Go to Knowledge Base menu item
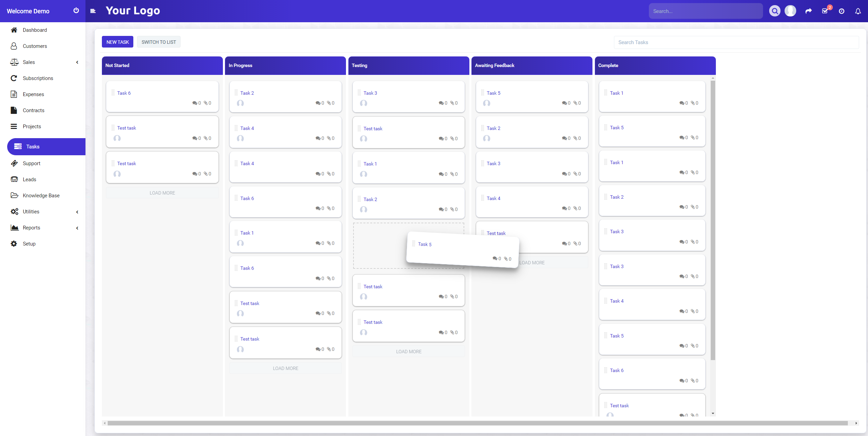Viewport: 868px width, 436px height. pos(41,196)
